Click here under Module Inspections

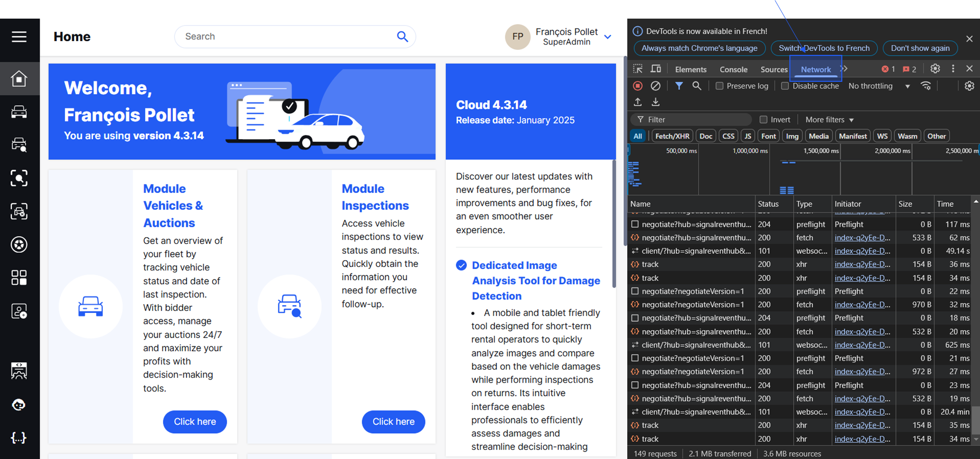pos(393,422)
